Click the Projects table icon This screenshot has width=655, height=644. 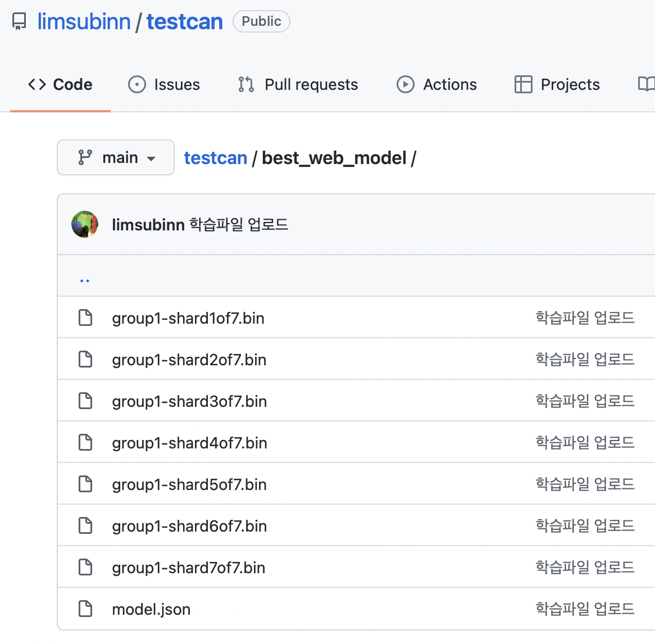point(523,84)
